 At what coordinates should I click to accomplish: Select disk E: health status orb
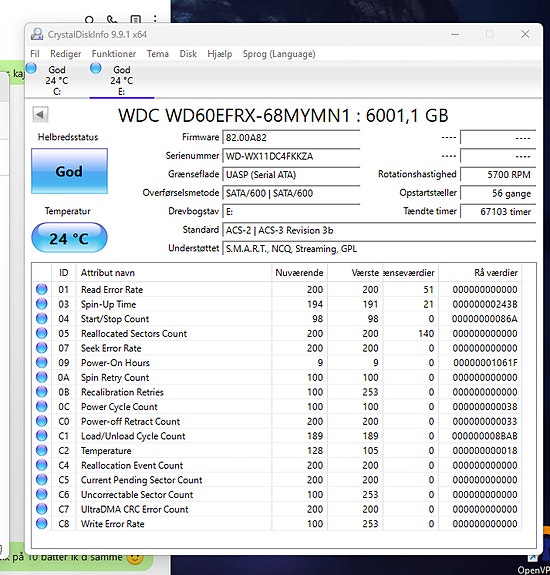click(x=96, y=68)
